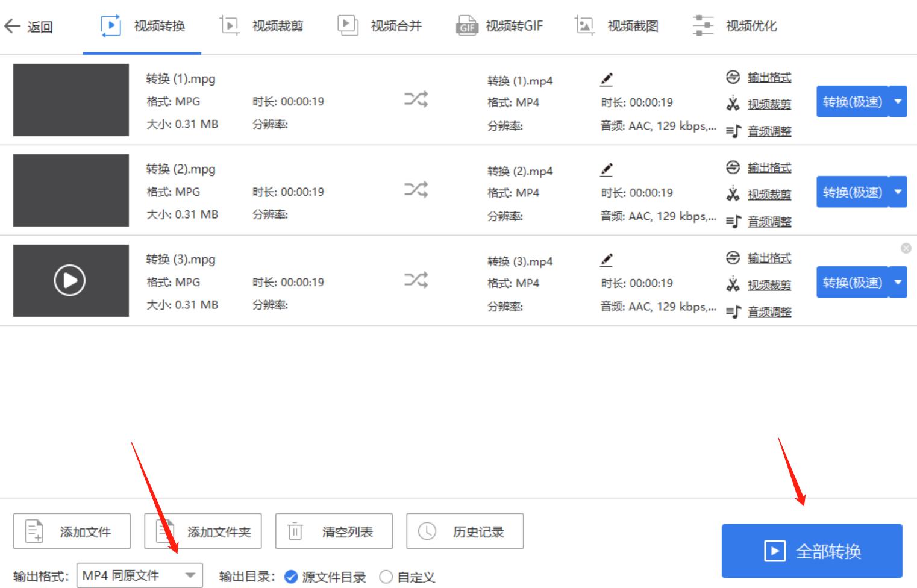917x588 pixels.
Task: Expand the 转换(极速) dropdown for 转换 (3).mpg
Action: tap(897, 281)
